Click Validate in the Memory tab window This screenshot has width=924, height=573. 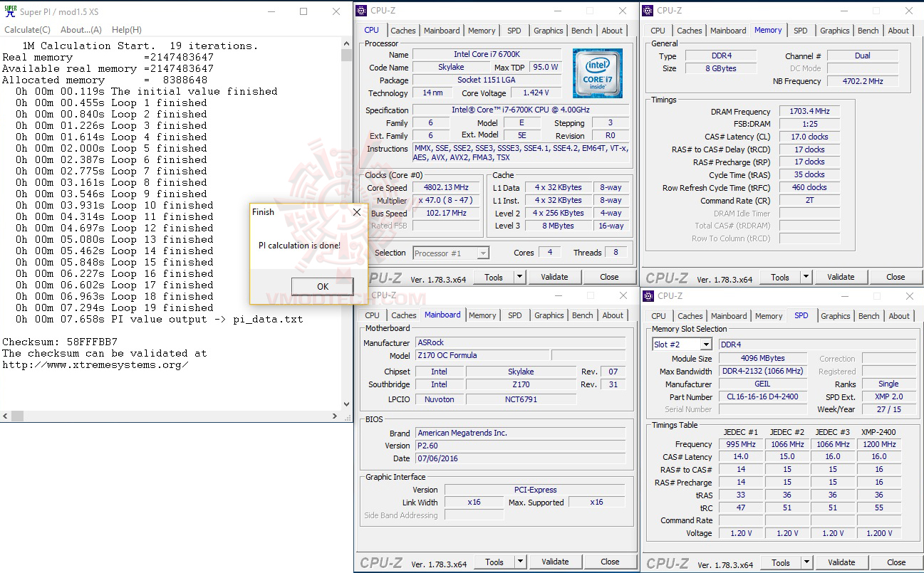tap(841, 277)
